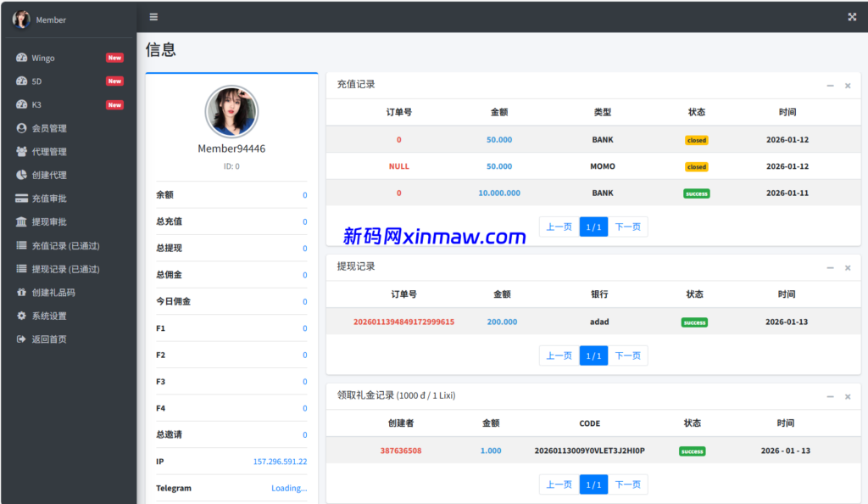Screen dimensions: 868x504
Task: Collapse the 领取礼金记录 panel
Action: pyautogui.click(x=830, y=395)
